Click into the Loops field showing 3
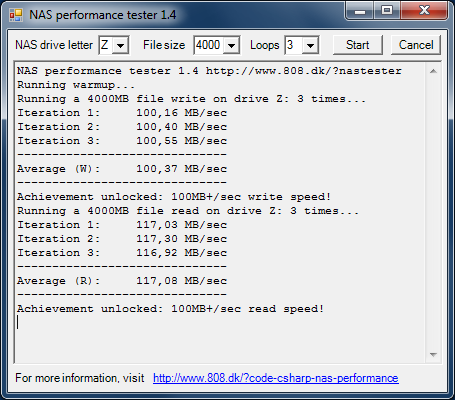Image resolution: width=455 pixels, height=400 pixels. click(x=294, y=45)
